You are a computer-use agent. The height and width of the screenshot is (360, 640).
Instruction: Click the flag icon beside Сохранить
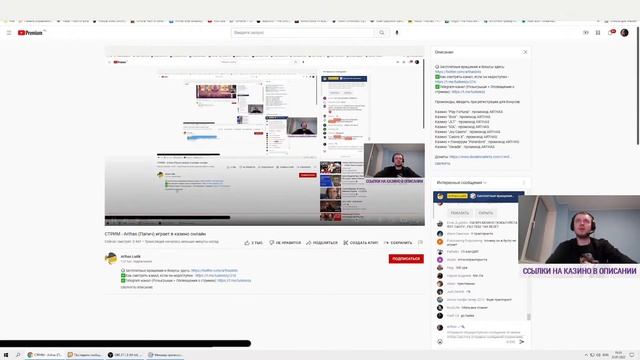pyautogui.click(x=420, y=243)
